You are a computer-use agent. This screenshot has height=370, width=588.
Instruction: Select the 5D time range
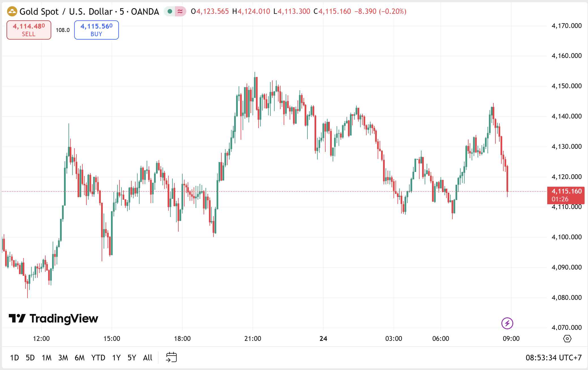point(30,358)
